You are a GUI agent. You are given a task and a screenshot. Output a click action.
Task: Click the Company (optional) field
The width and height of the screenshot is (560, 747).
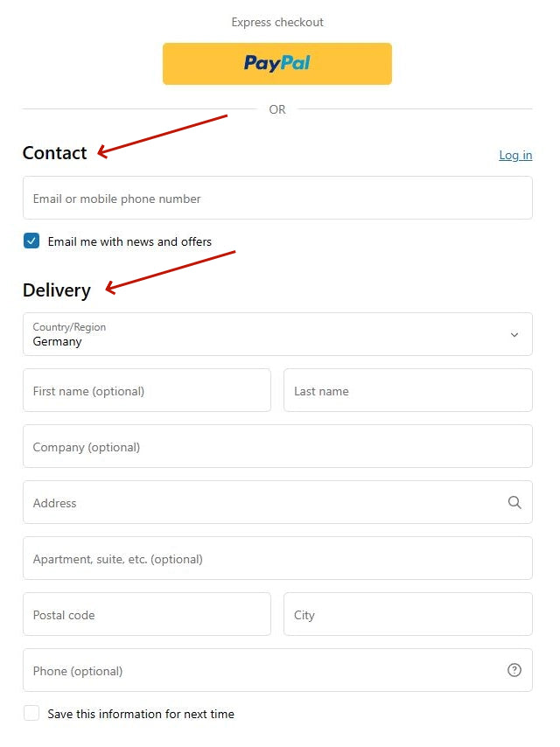tap(277, 446)
